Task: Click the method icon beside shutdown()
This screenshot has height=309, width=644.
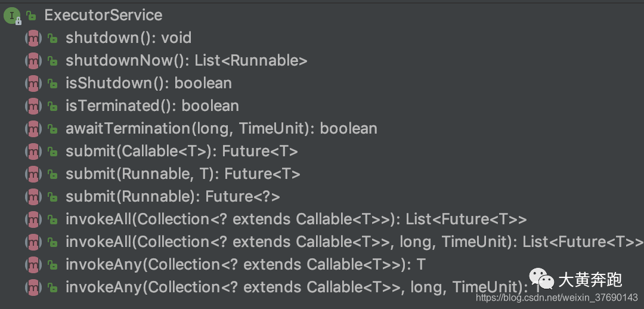Action: coord(33,38)
